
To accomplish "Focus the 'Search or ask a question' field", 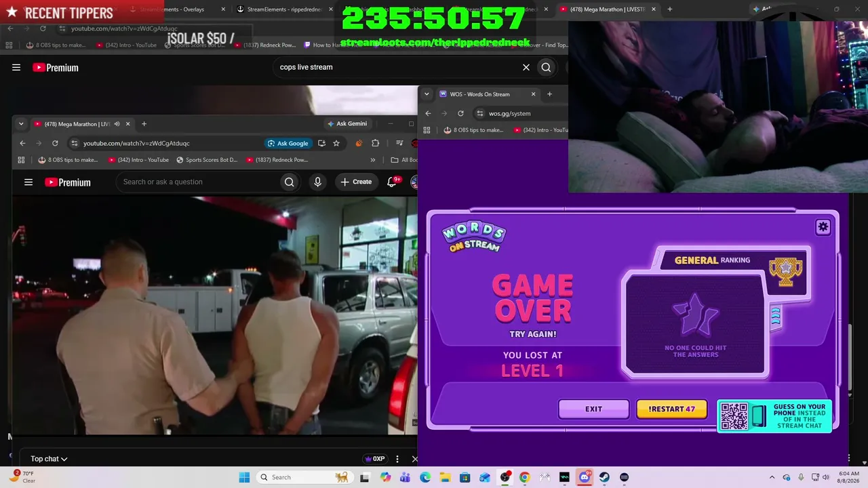I will (x=197, y=182).
